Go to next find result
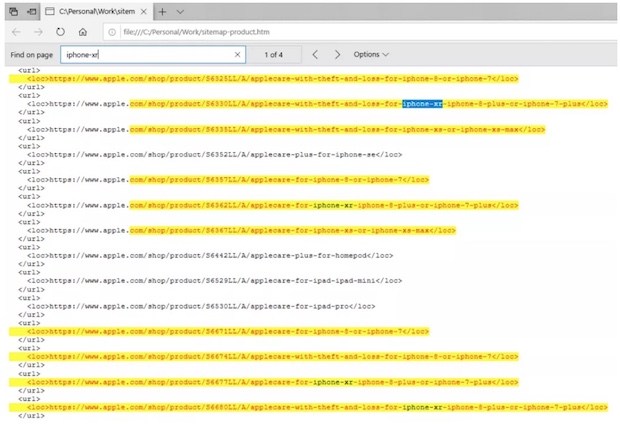Screen dimensions: 620x441 337,55
